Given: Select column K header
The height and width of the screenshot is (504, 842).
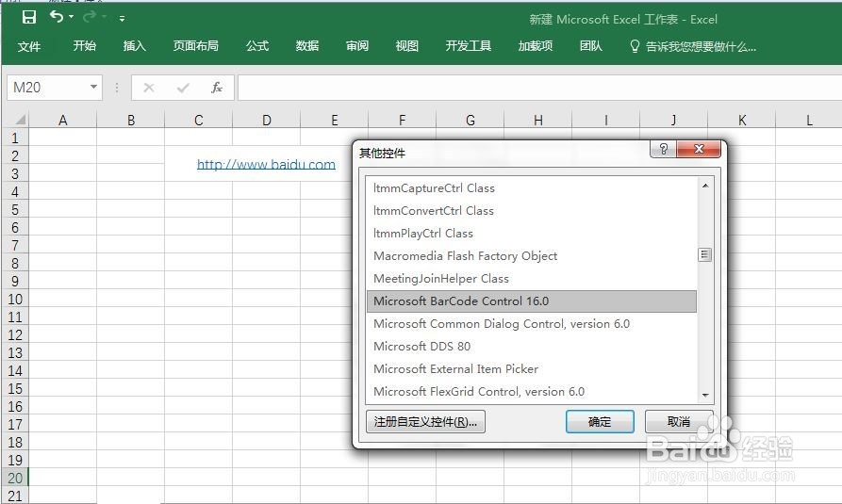Looking at the screenshot, I should click(x=742, y=121).
